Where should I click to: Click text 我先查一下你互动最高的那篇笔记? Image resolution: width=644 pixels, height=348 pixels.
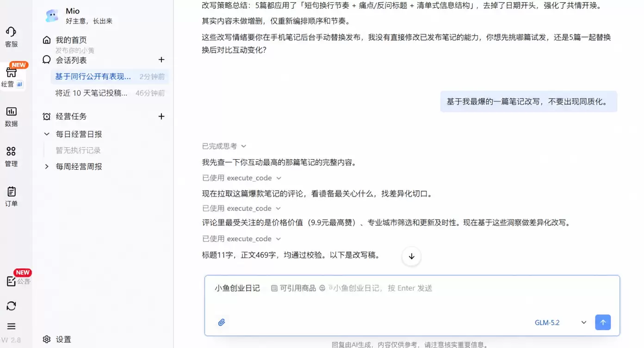pyautogui.click(x=279, y=162)
